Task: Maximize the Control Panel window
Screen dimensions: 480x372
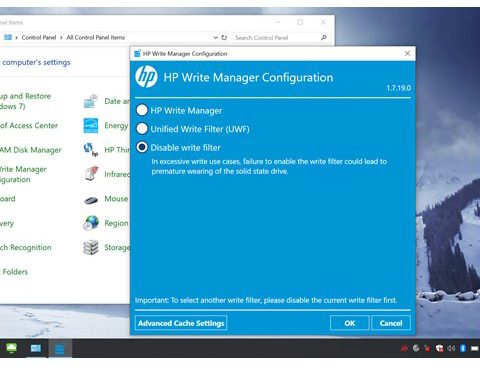Action: 300,22
